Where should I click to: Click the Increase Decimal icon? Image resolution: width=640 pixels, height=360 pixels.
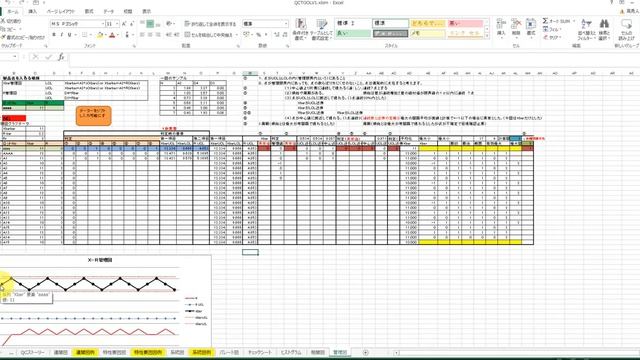277,35
